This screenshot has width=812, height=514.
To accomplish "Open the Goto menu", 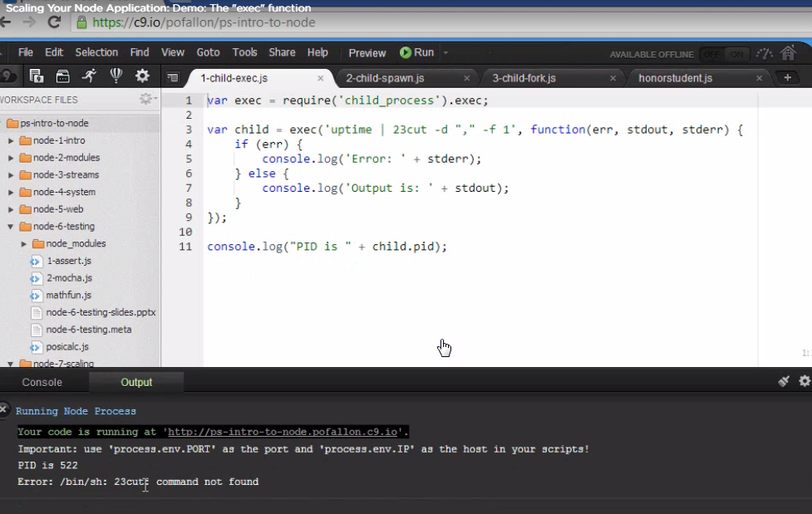I will pyautogui.click(x=208, y=52).
